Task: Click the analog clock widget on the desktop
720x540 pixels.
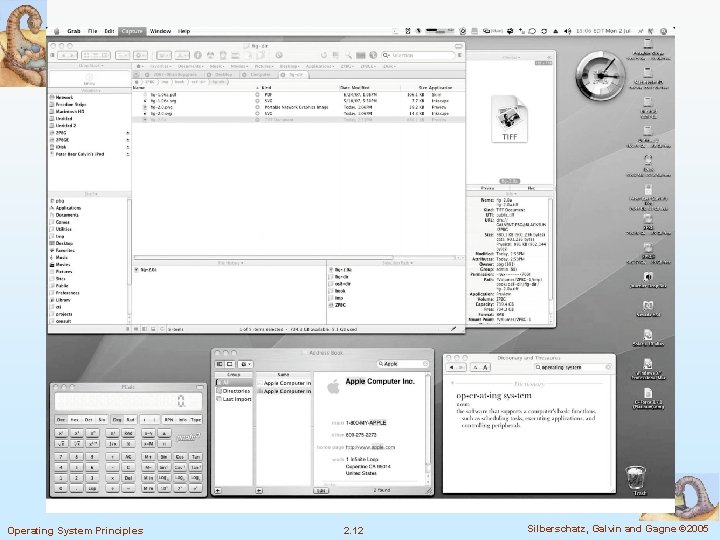Action: 601,76
